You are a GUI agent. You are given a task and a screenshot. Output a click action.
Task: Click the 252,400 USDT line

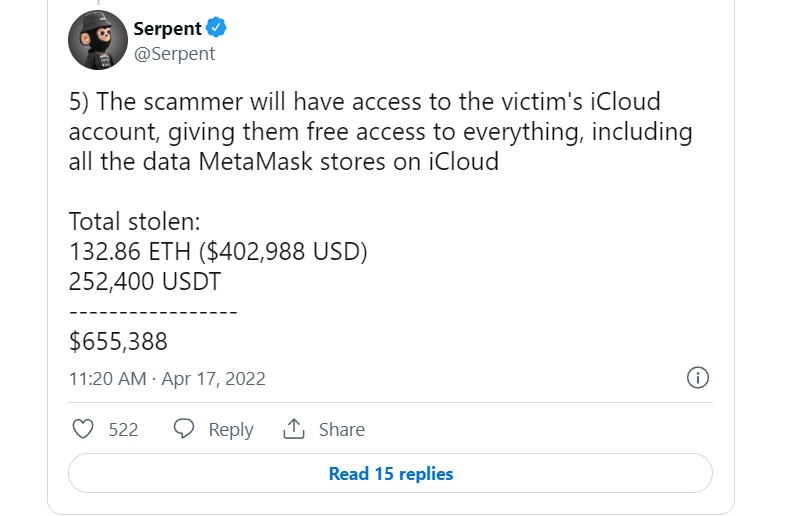(x=146, y=281)
